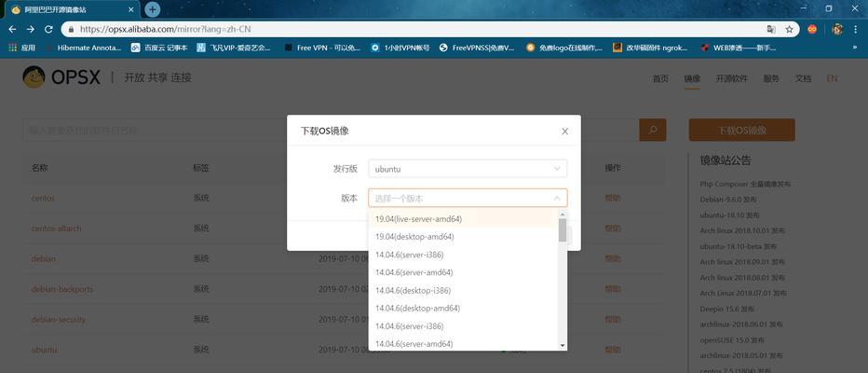The image size is (868, 373).
Task: Open centos mirror link
Action: 43,198
